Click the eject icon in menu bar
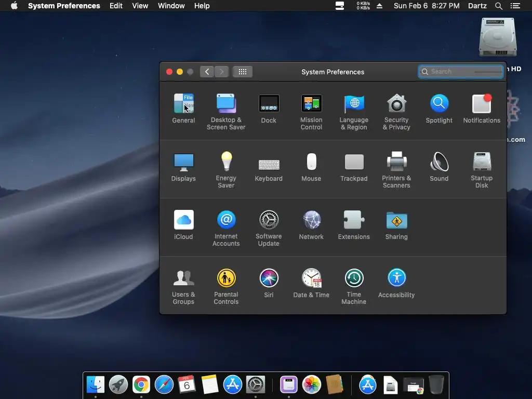 [379, 6]
